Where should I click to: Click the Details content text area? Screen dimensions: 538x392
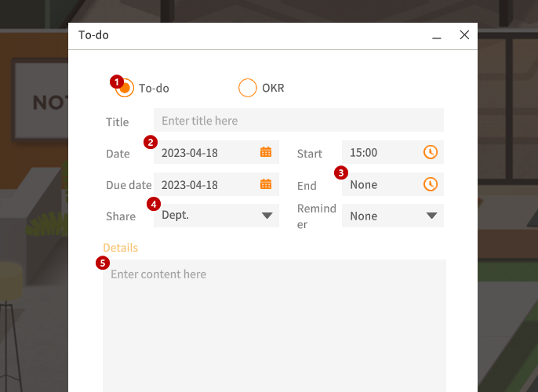(x=274, y=326)
